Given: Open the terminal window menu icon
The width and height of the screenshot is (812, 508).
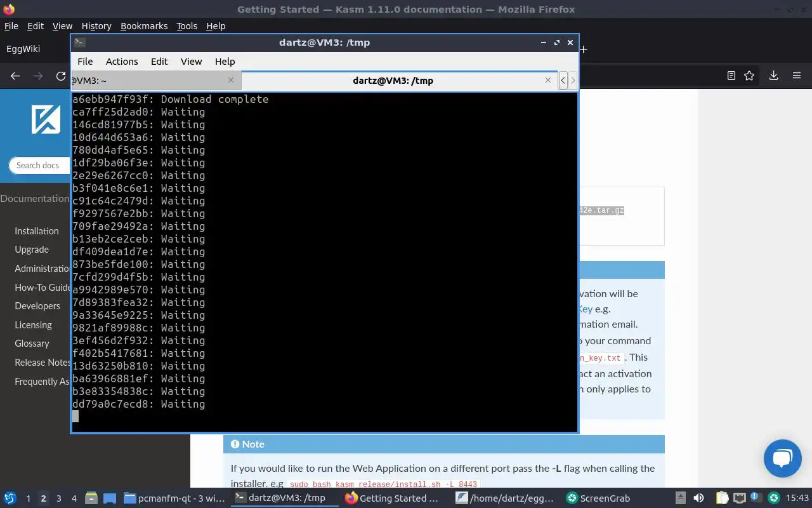Looking at the screenshot, I should (79, 43).
